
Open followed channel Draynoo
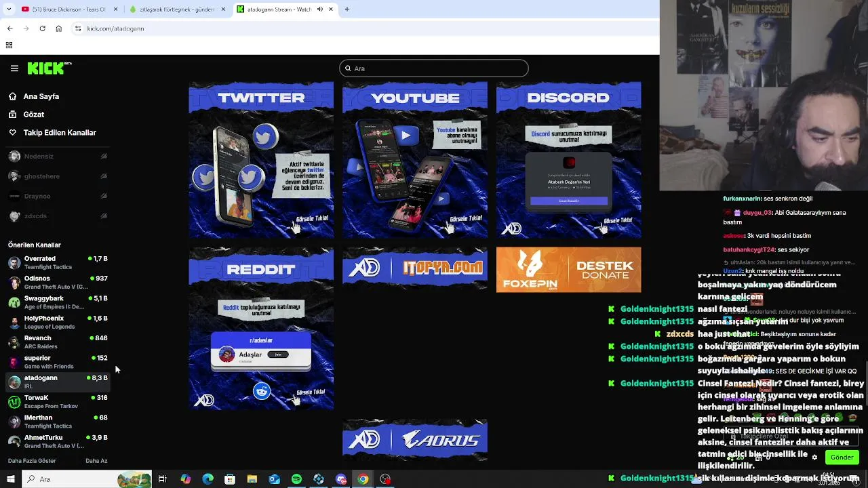(58, 197)
